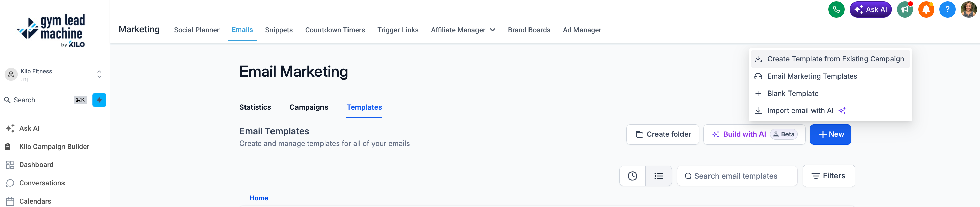Open Conversations from the sidebar
This screenshot has height=207, width=980.
point(42,183)
